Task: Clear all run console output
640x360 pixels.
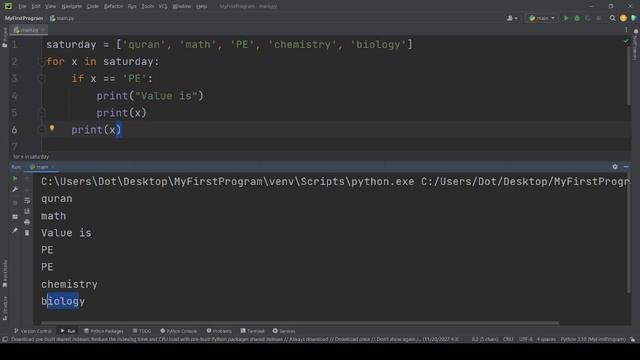Action: point(27,233)
